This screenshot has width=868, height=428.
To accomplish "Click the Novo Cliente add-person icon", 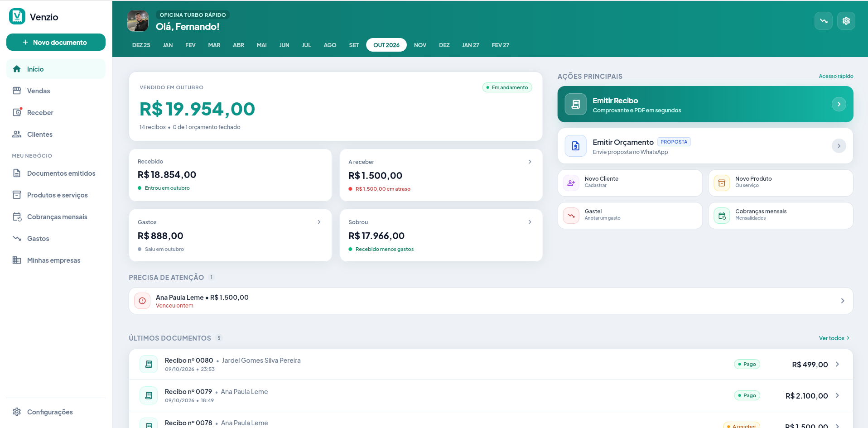I will click(571, 183).
